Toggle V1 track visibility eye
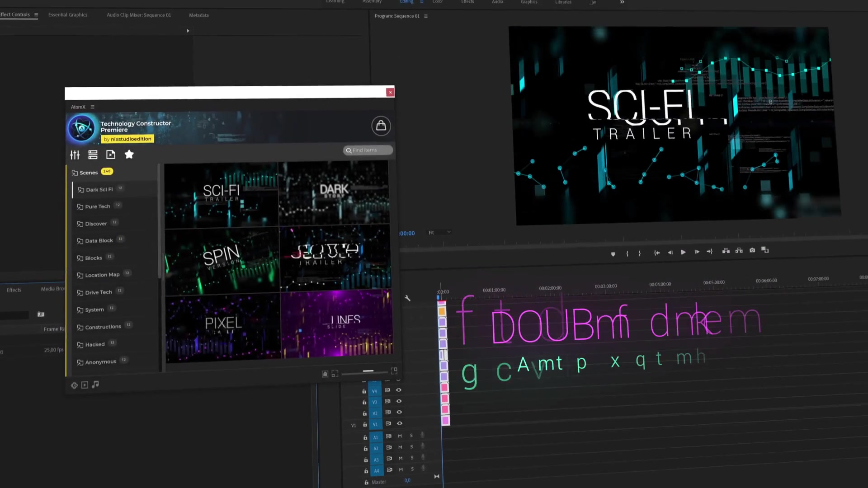Screen dimensions: 868x488 coord(400,423)
